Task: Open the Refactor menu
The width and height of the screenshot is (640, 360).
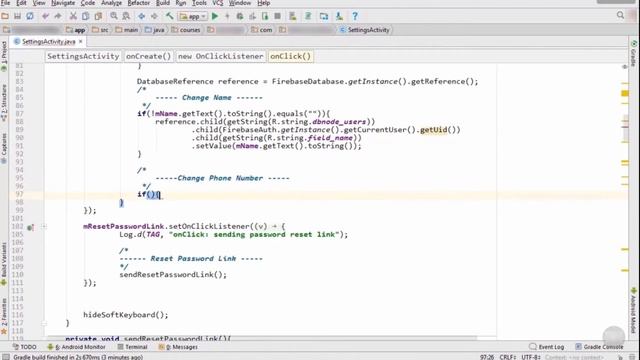Action: 139,3
